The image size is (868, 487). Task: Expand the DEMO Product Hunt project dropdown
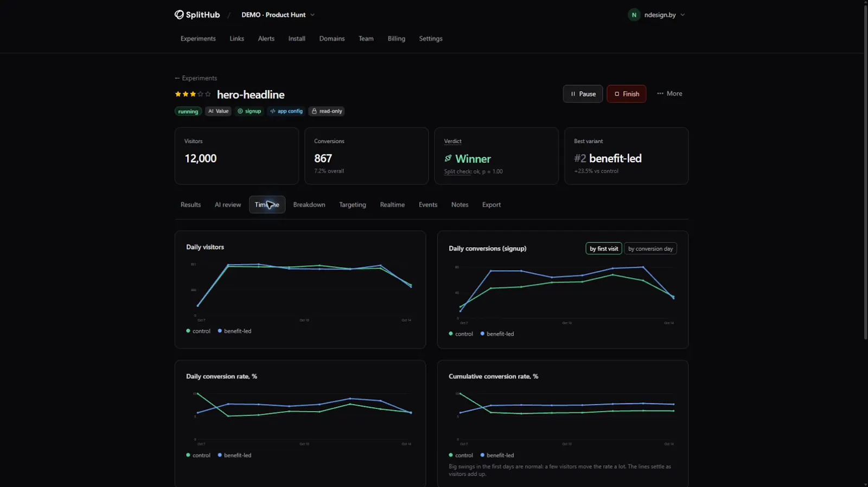pyautogui.click(x=278, y=15)
